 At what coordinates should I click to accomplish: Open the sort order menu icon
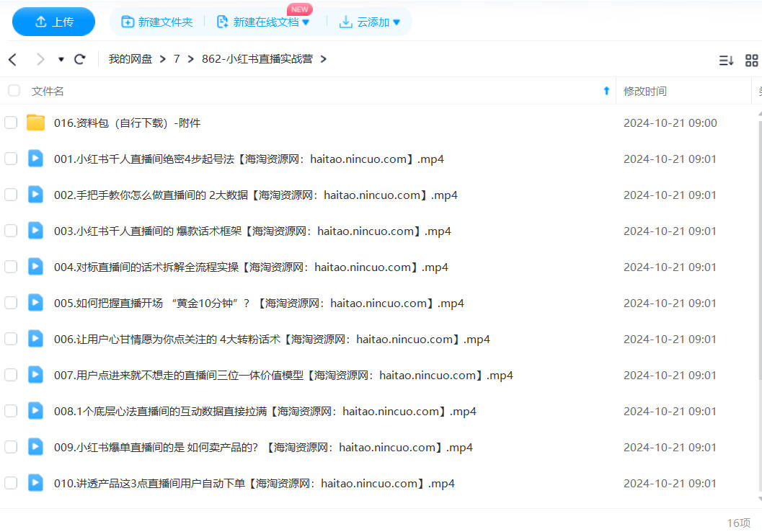726,61
